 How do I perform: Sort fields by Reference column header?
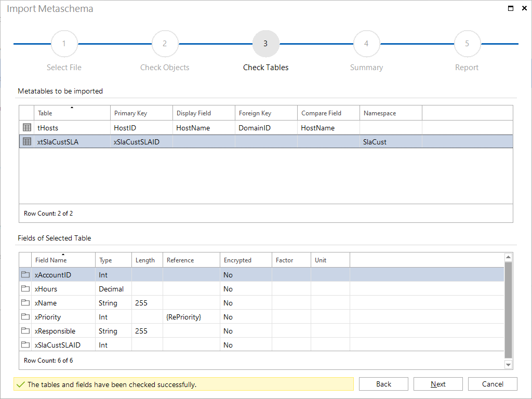191,260
